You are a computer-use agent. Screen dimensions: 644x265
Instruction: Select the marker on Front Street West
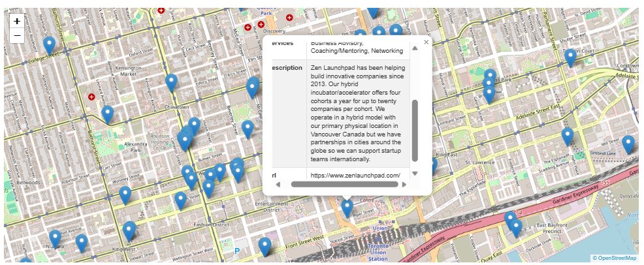coord(265,247)
